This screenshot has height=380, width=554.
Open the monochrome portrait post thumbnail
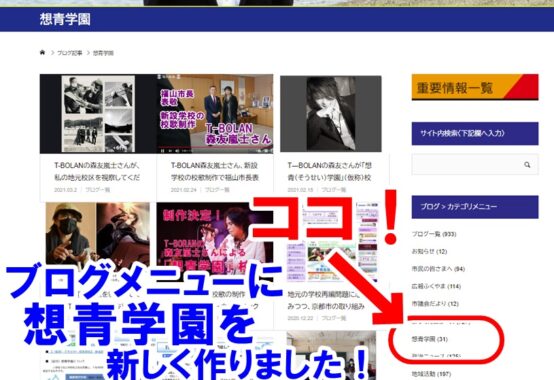331,114
